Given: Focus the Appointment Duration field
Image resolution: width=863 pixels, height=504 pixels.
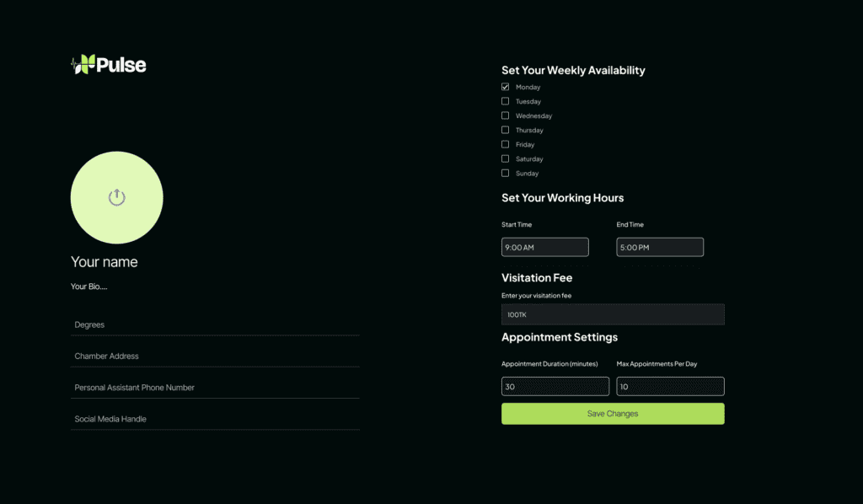Looking at the screenshot, I should point(555,387).
